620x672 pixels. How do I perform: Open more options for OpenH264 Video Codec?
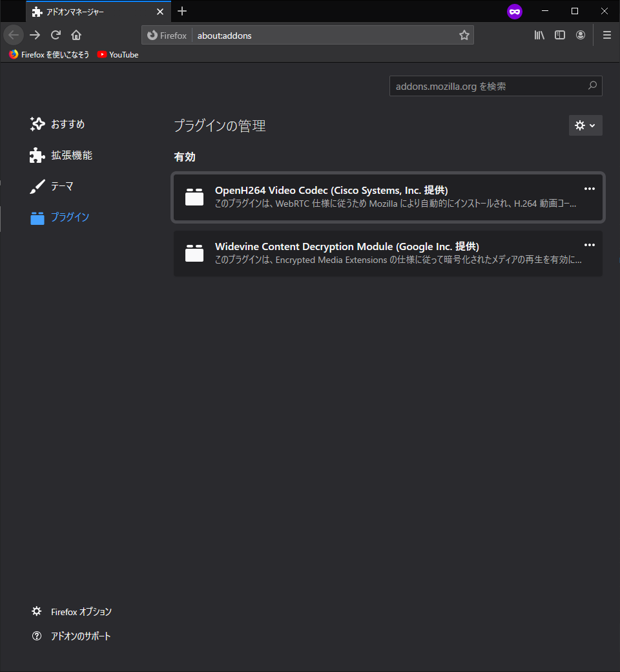[590, 189]
